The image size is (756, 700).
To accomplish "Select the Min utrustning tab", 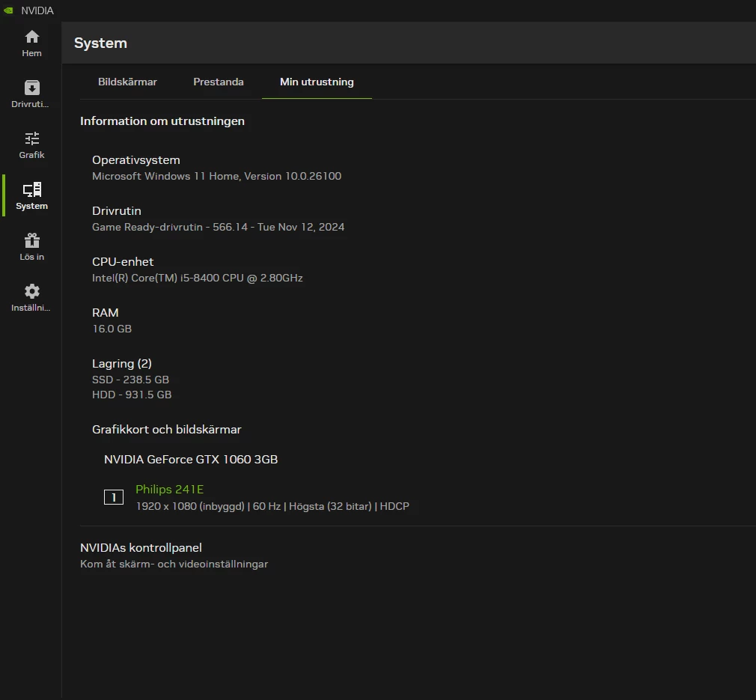I will (x=317, y=82).
